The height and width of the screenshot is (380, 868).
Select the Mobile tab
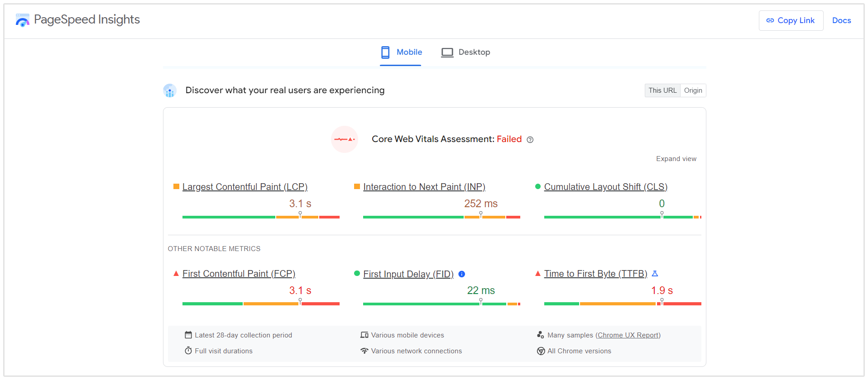401,52
